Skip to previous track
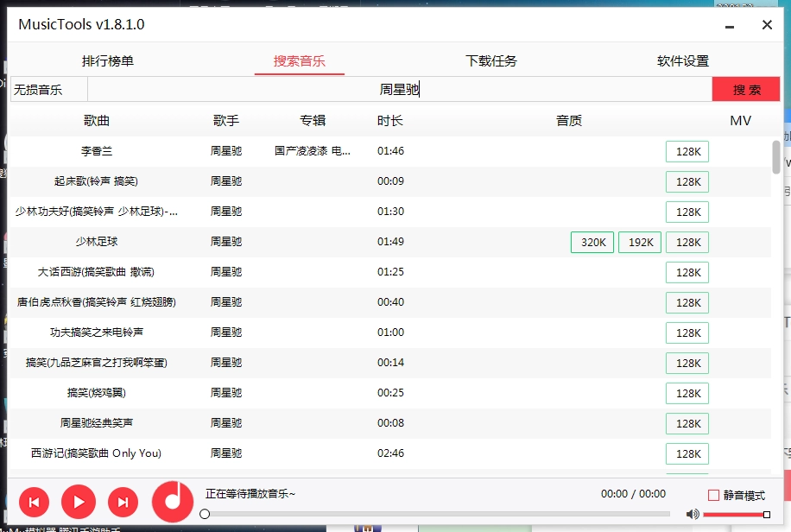 coord(34,502)
